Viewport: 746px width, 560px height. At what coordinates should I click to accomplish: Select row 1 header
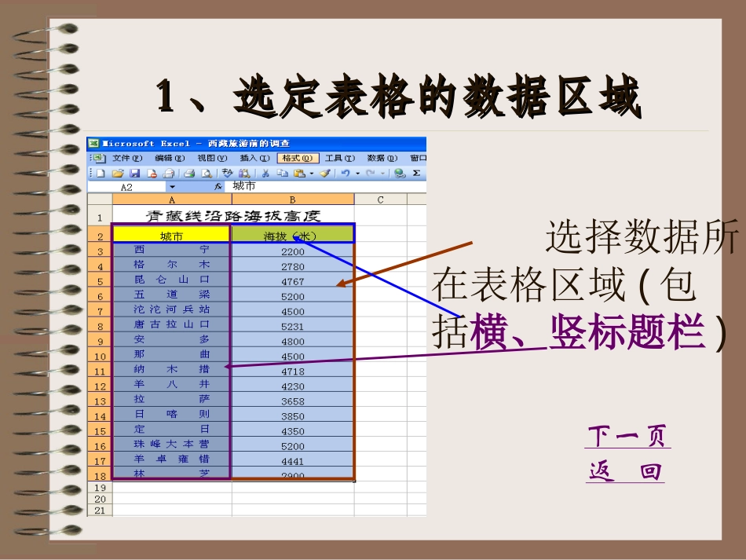point(100,216)
